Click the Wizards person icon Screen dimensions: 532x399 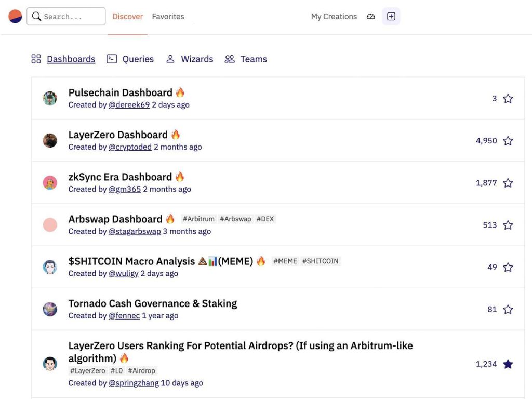click(x=170, y=59)
